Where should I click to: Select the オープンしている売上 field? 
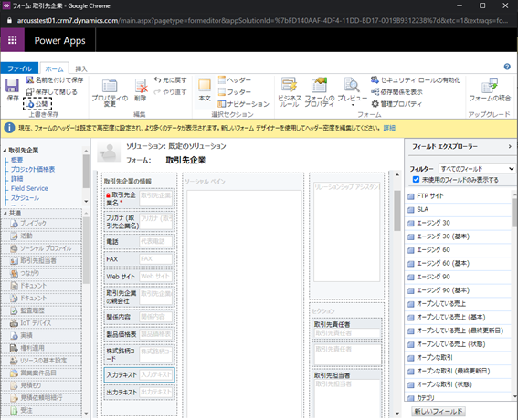click(x=459, y=304)
